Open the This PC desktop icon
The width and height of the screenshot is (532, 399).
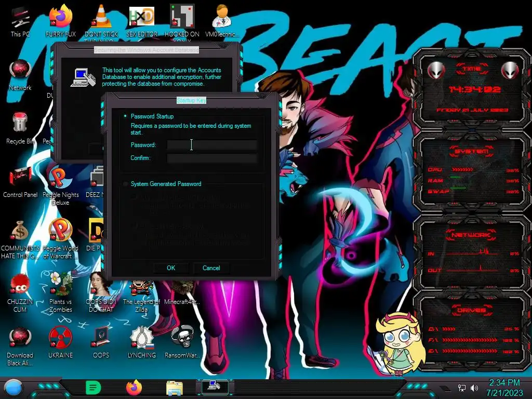click(x=20, y=21)
